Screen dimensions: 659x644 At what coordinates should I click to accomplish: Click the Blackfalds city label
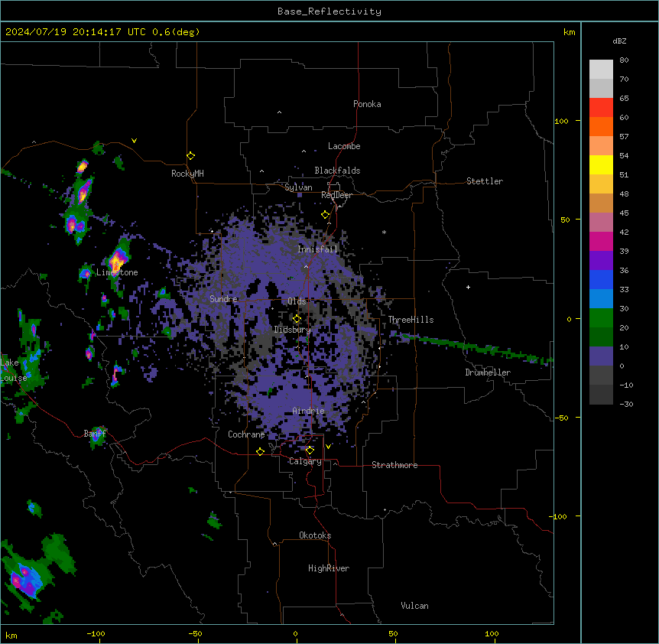coord(337,171)
